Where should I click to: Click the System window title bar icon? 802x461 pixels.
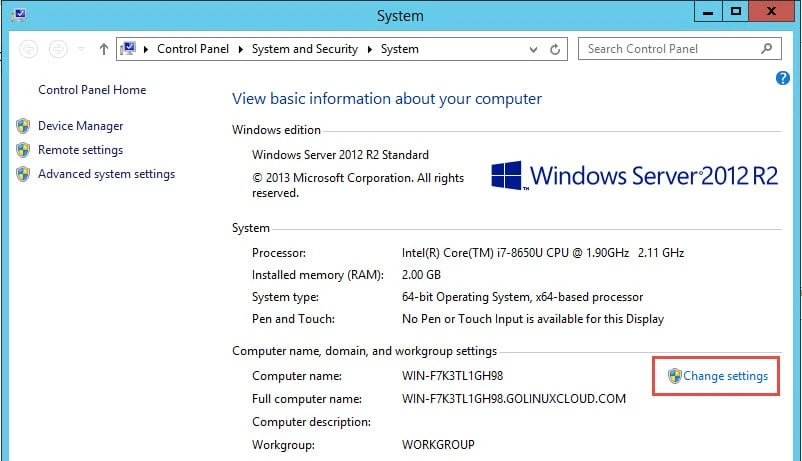coord(19,14)
